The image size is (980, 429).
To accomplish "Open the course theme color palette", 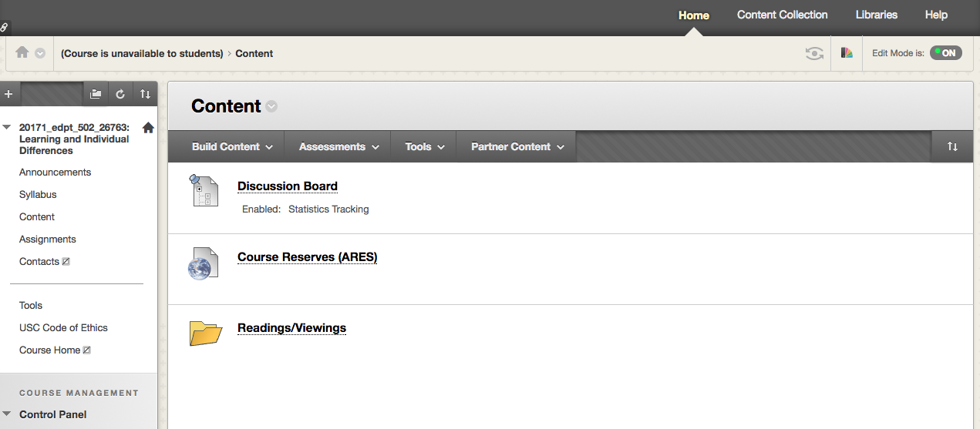I will [847, 53].
